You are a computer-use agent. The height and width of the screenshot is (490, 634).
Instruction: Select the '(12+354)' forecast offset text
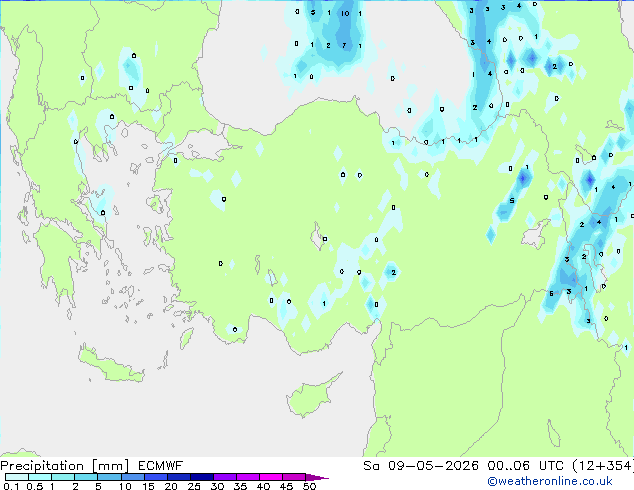(x=603, y=466)
